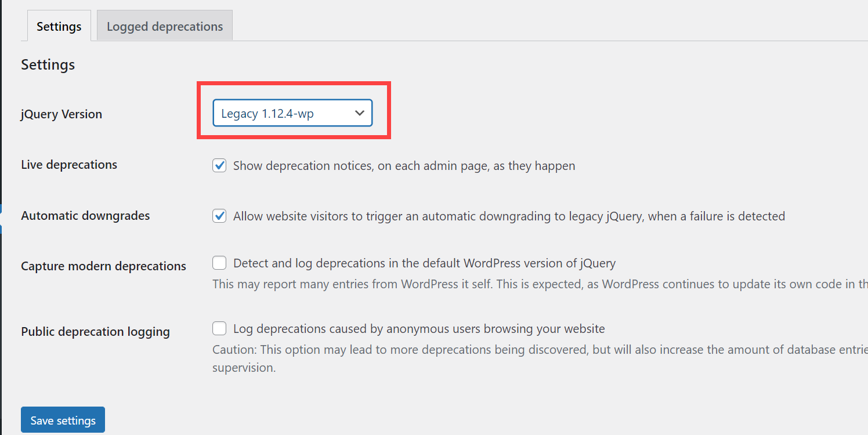Click the "Live deprecations" label
This screenshot has width=868, height=435.
coord(68,164)
